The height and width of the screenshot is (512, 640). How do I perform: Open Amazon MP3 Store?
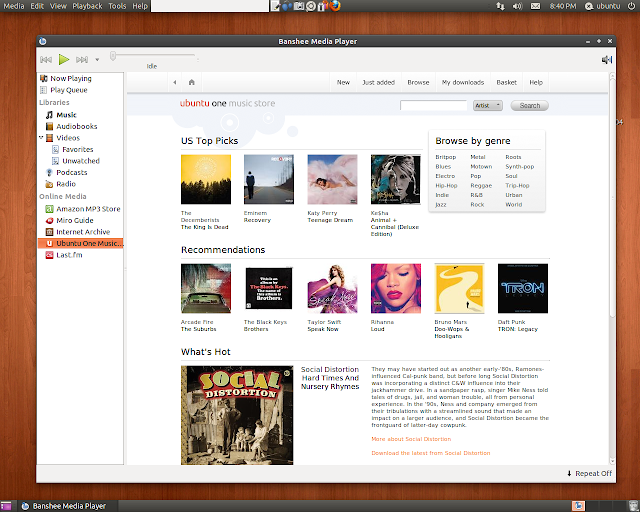(83, 209)
